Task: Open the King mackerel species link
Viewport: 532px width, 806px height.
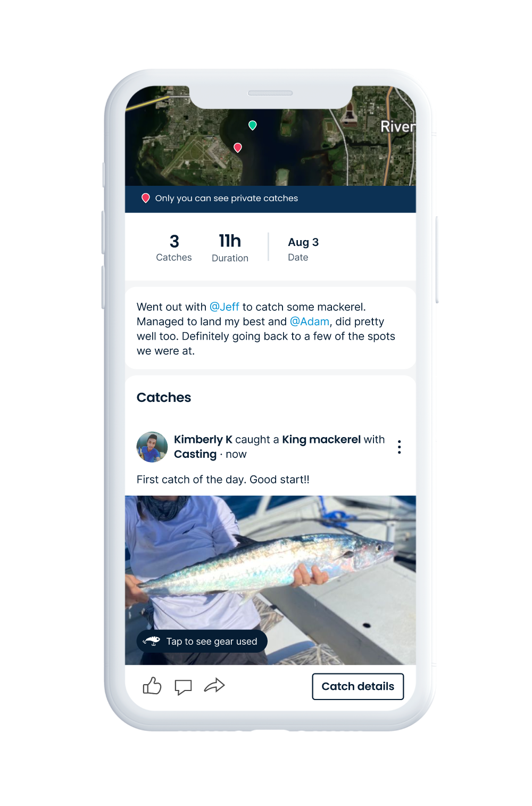Action: (321, 439)
